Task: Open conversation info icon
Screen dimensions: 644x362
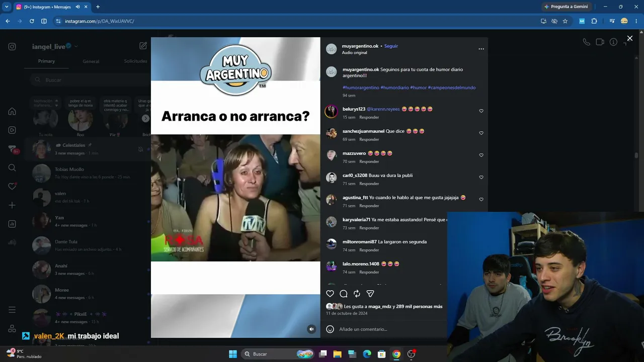Action: click(x=613, y=42)
